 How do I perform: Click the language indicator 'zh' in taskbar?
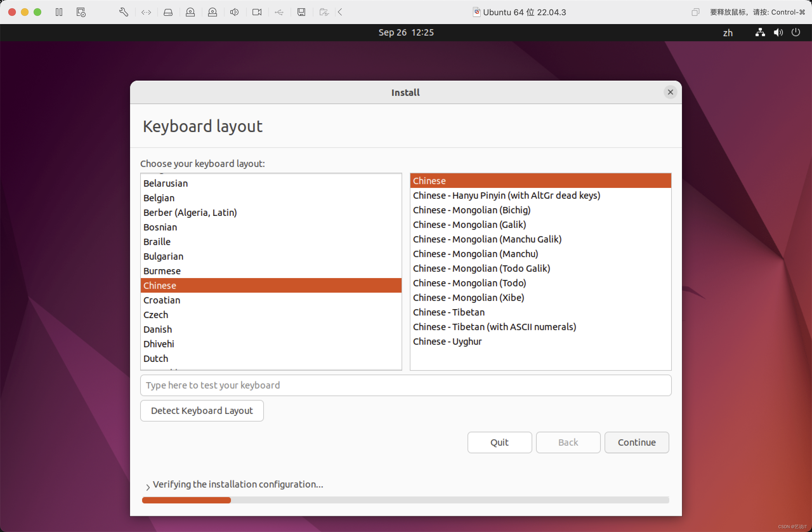728,32
